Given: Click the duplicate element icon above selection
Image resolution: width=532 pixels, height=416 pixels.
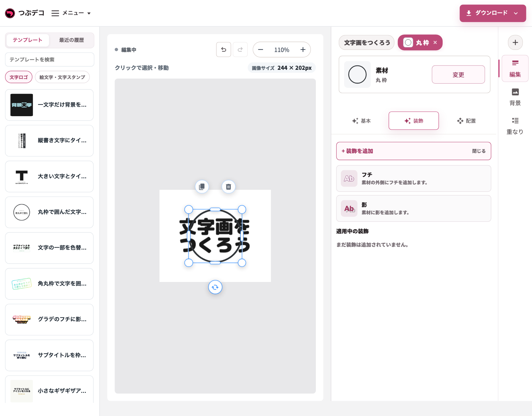Looking at the screenshot, I should (202, 187).
